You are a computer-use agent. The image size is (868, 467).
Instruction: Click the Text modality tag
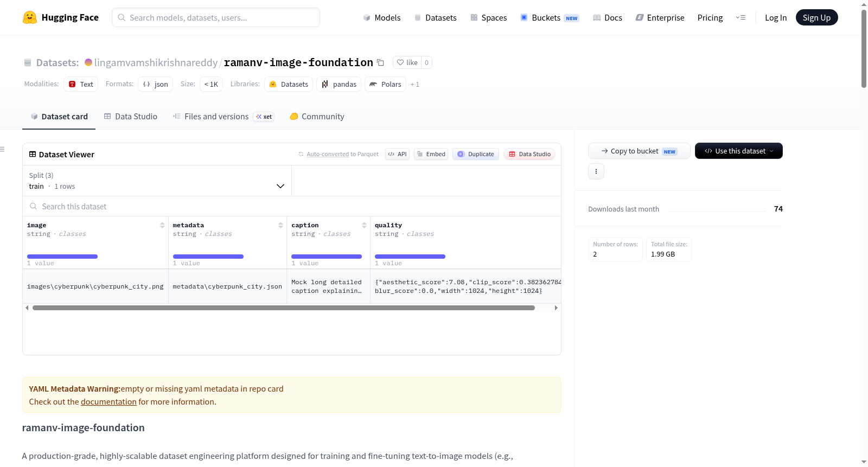coord(81,84)
